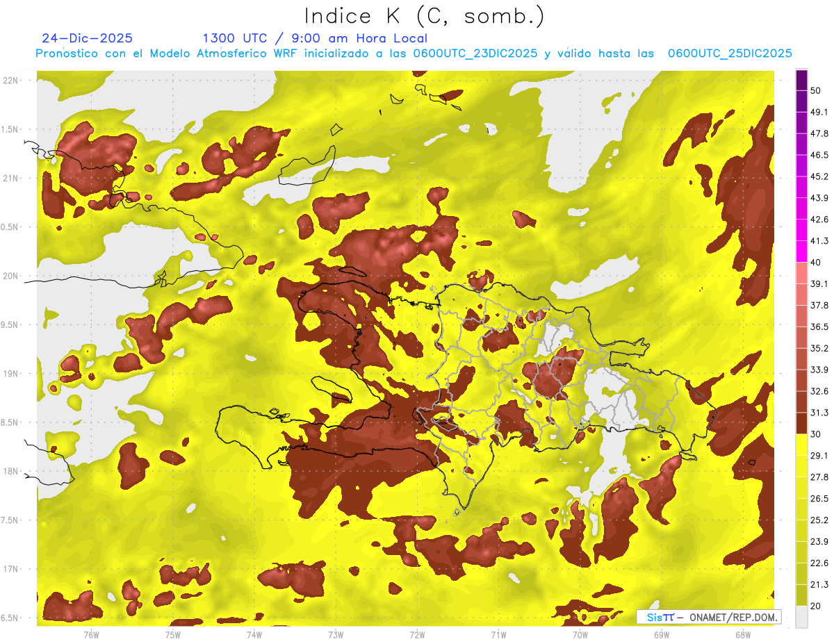
Task: Click the "71W" longitude label
Action: click(498, 634)
